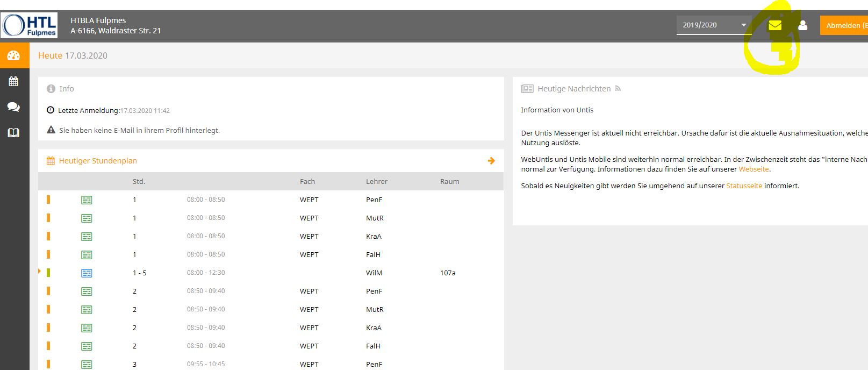Screen dimensions: 868x370
Task: Click the teacher name WilM
Action: pyautogui.click(x=374, y=273)
